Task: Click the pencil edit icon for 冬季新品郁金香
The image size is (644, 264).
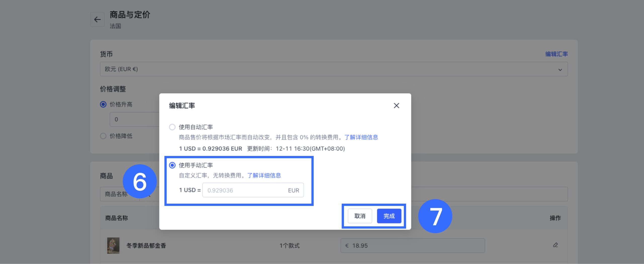Action: [x=555, y=245]
